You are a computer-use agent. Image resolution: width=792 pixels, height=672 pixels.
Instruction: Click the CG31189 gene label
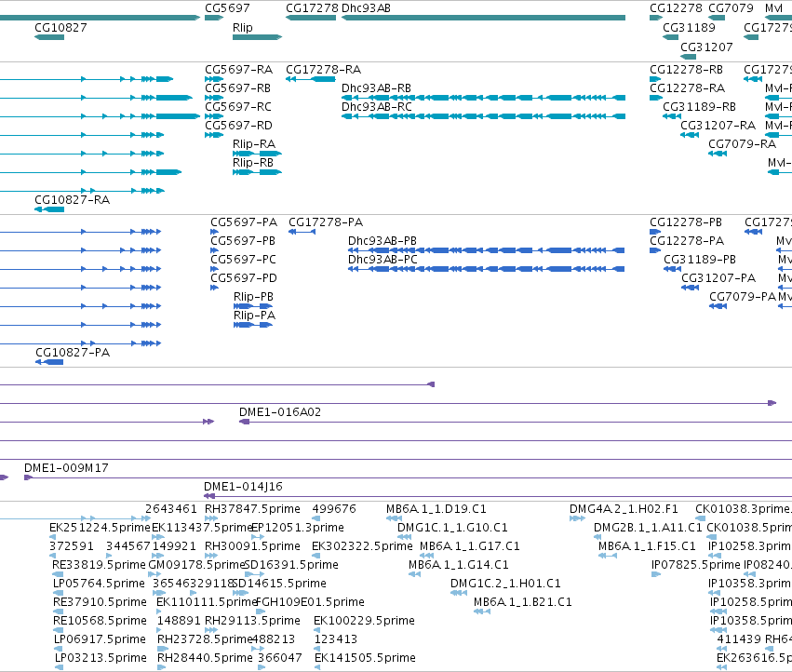[x=689, y=28]
